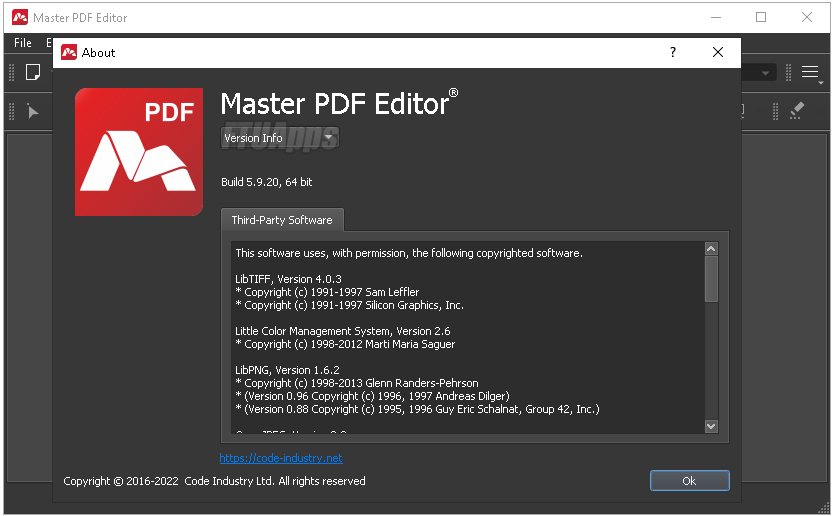Click the LibTIFF, Version 4.0.3 line

click(x=288, y=279)
